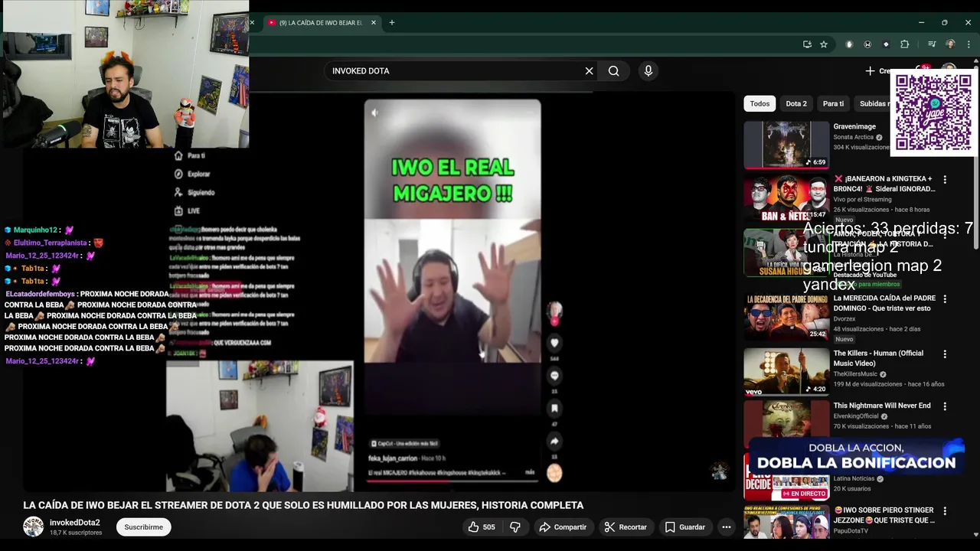980x551 pixels.
Task: Select the Dota 2 filter chip
Action: click(796, 103)
